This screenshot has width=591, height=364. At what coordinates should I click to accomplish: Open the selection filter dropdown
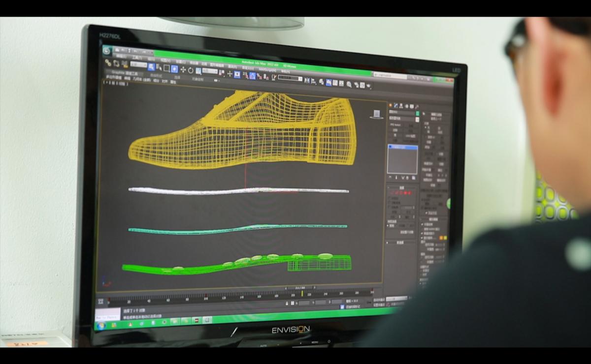click(x=138, y=65)
